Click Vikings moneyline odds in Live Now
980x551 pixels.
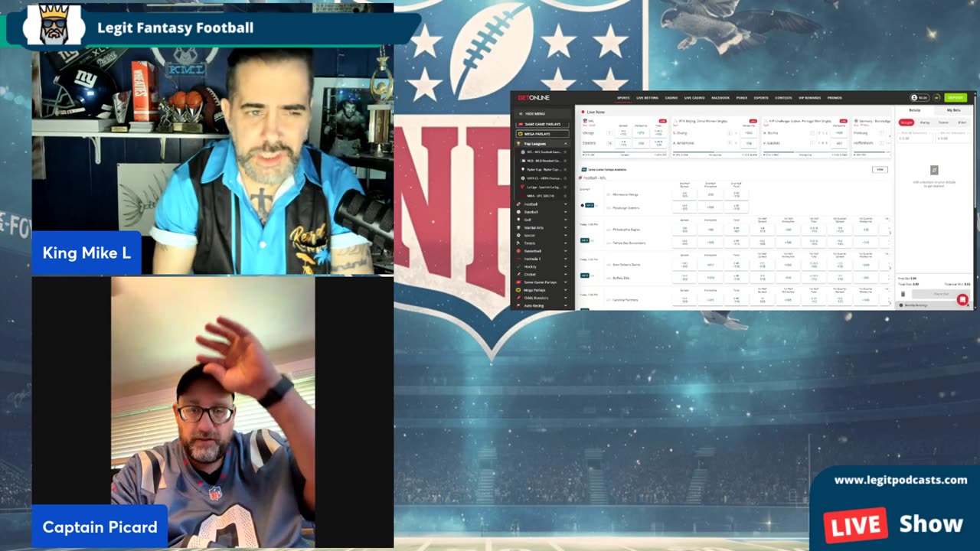click(x=641, y=133)
